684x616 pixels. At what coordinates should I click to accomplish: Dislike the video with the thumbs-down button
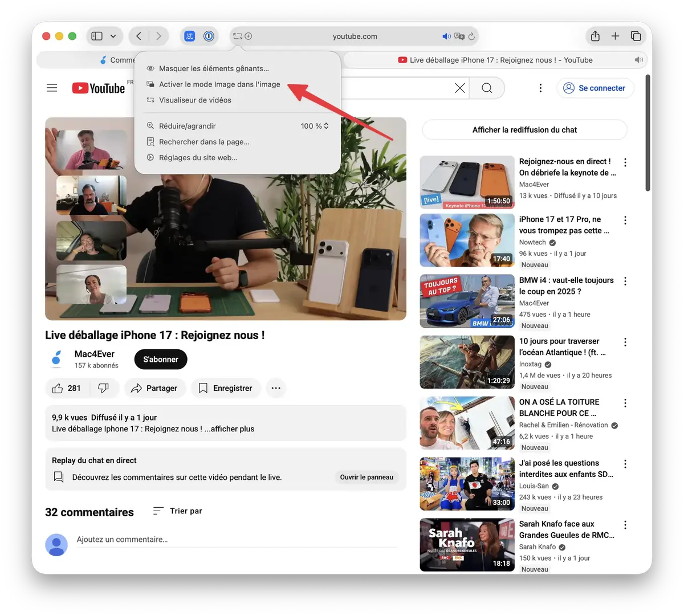pos(104,388)
